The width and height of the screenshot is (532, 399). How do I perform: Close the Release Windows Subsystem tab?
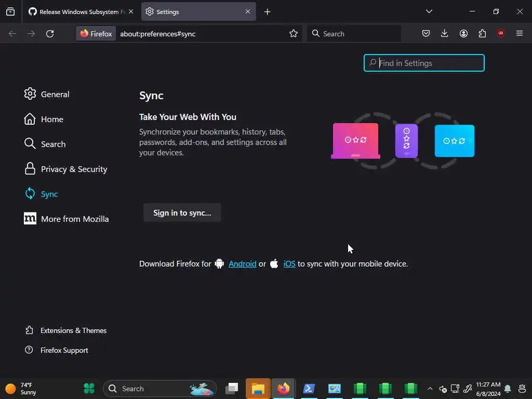click(131, 11)
